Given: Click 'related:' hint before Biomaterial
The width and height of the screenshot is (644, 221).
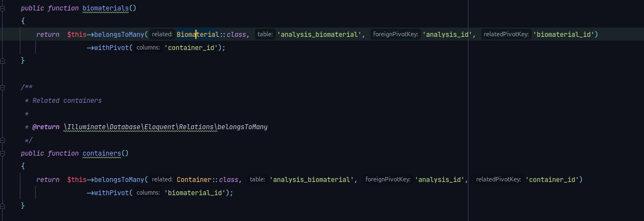Looking at the screenshot, I should coord(162,35).
